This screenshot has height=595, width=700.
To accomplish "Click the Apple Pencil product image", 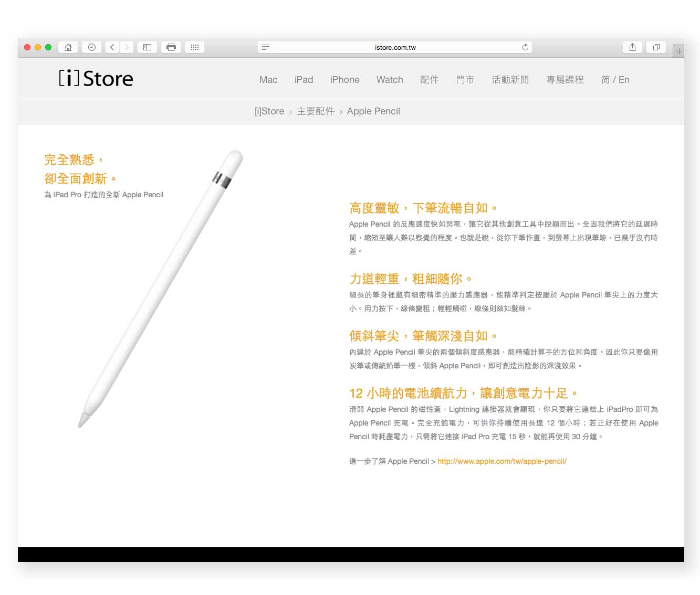I will (161, 289).
